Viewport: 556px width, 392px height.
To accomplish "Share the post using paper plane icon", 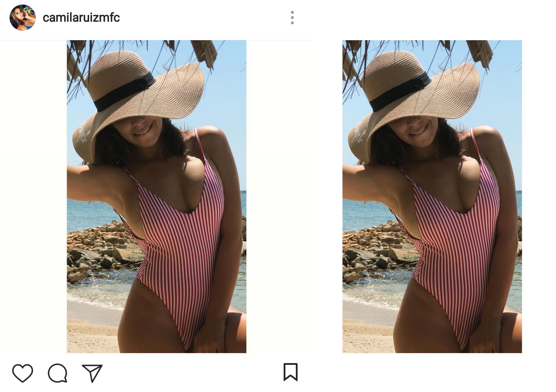I will tap(92, 373).
